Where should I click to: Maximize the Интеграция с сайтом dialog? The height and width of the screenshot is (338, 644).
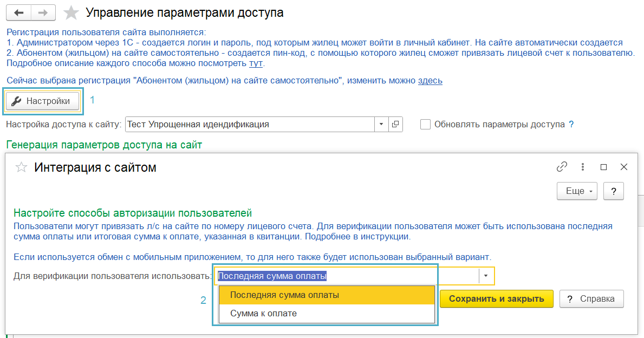(603, 167)
